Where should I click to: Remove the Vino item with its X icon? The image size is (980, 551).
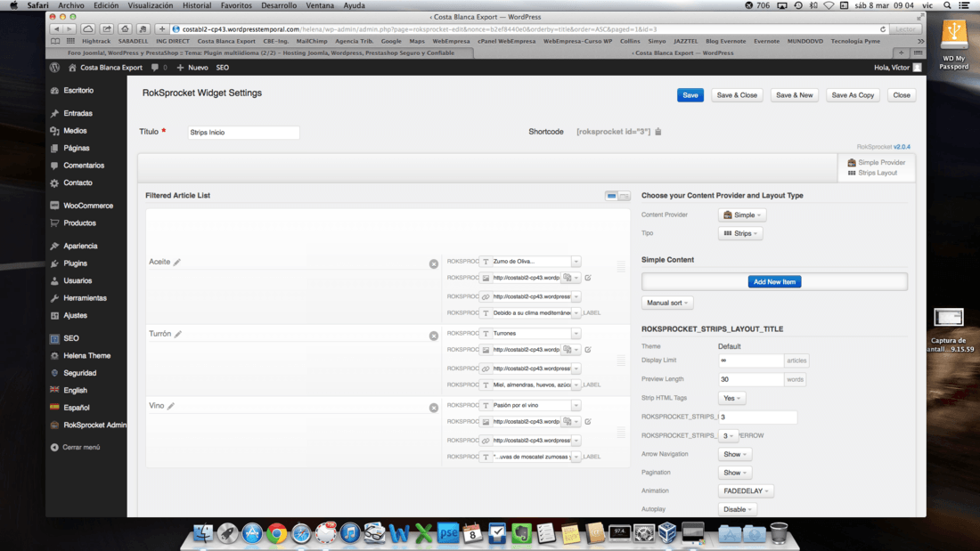(x=434, y=408)
